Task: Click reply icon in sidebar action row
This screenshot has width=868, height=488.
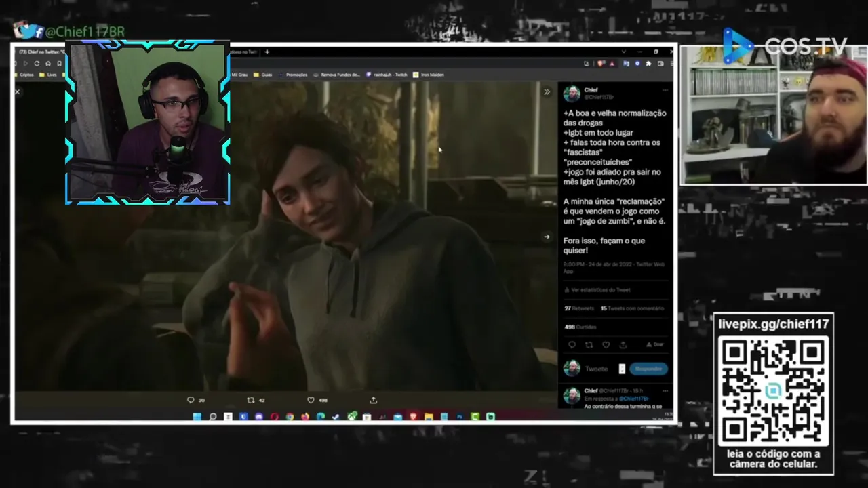Action: (x=572, y=345)
